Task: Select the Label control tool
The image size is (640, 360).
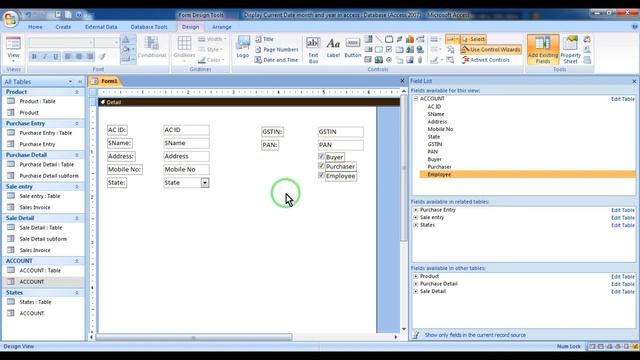Action: pos(333,47)
